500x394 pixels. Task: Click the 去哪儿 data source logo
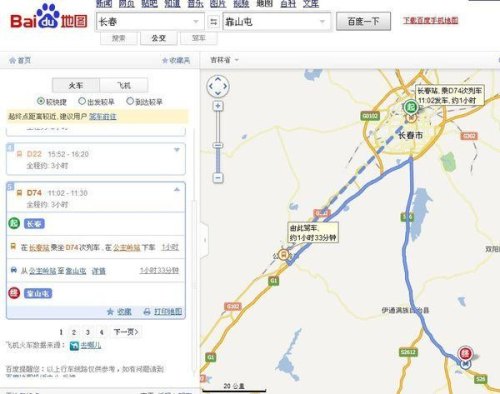point(74,346)
